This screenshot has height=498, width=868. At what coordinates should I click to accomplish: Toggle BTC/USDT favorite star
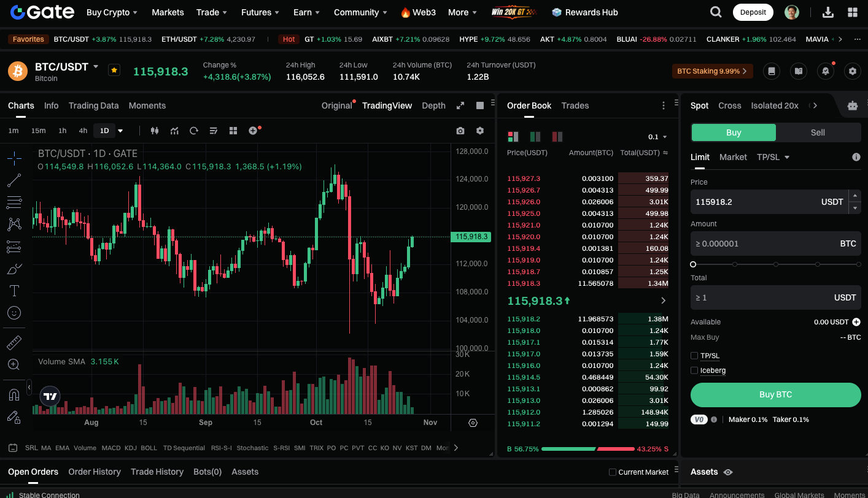114,70
